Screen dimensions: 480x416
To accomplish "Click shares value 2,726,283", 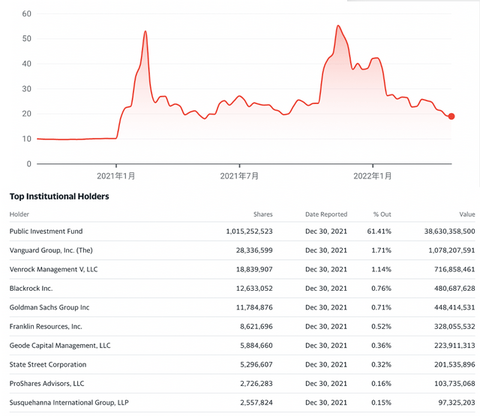I will point(256,383).
